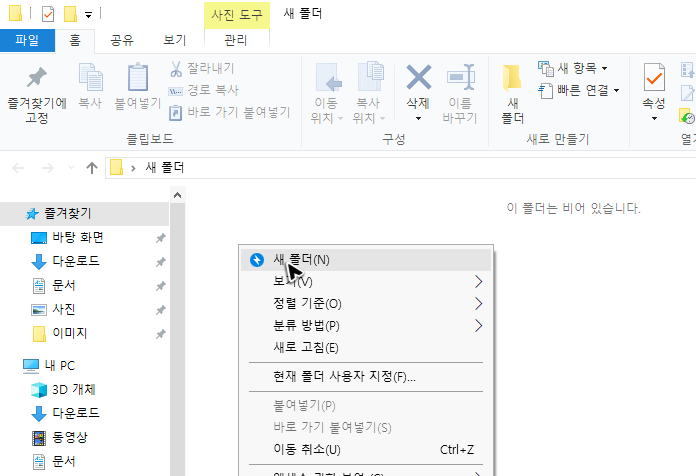Choose 이동 취소(U) in context menu
696x476 pixels.
click(366, 449)
